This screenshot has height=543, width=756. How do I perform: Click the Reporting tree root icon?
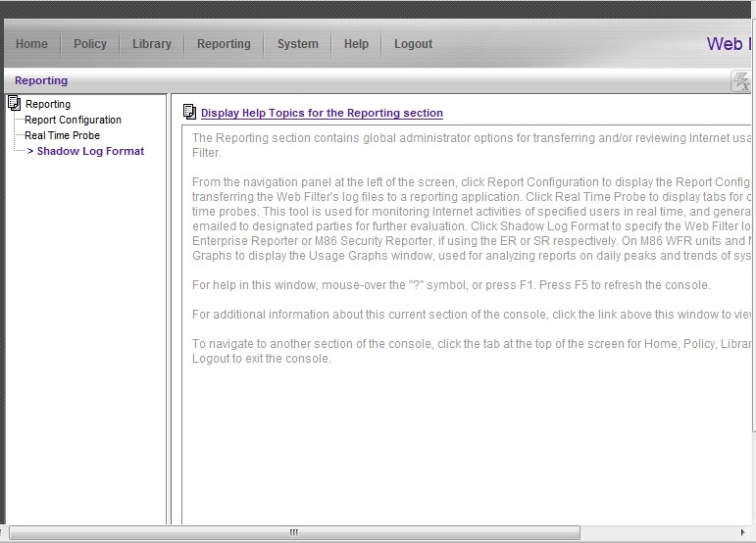pyautogui.click(x=14, y=103)
